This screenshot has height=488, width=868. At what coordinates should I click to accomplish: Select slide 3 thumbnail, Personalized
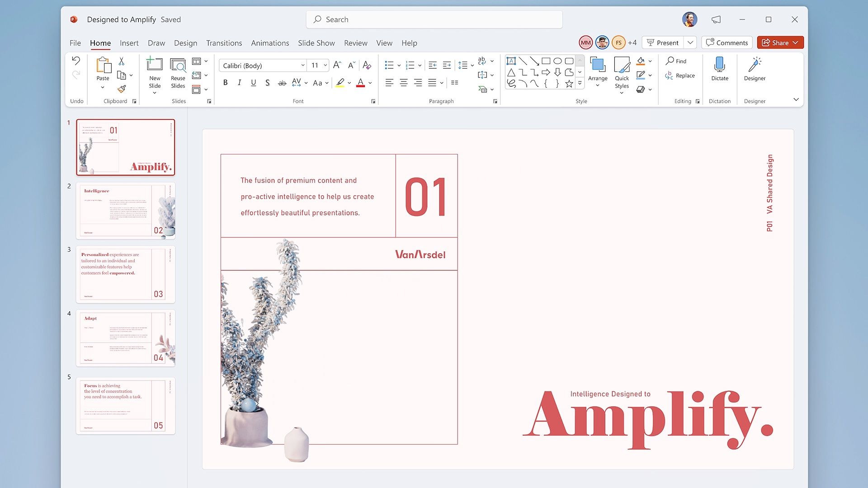pos(126,274)
